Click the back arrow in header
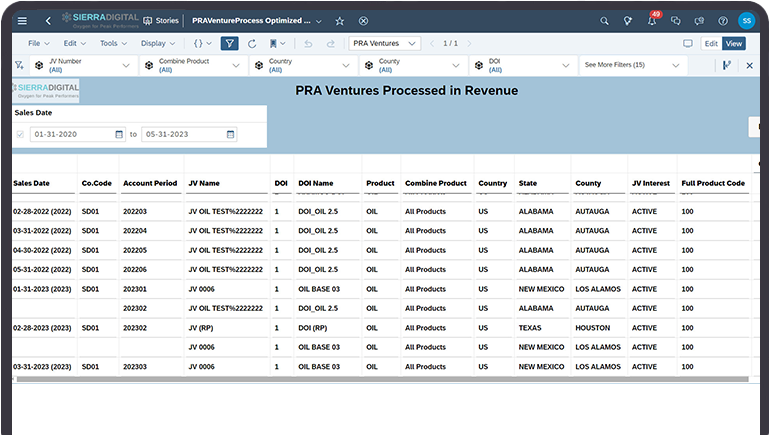This screenshot has width=769, height=435. pos(48,20)
